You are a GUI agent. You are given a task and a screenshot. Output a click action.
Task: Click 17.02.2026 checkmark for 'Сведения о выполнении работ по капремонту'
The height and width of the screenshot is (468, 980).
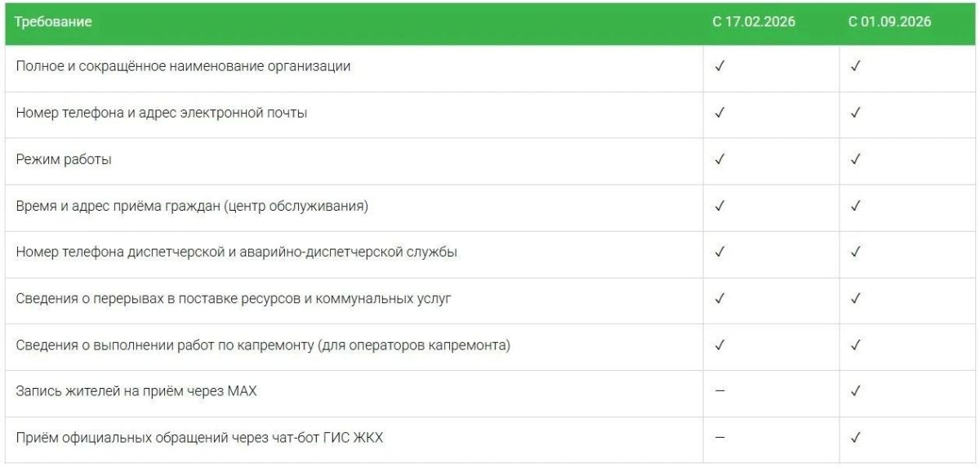click(719, 345)
